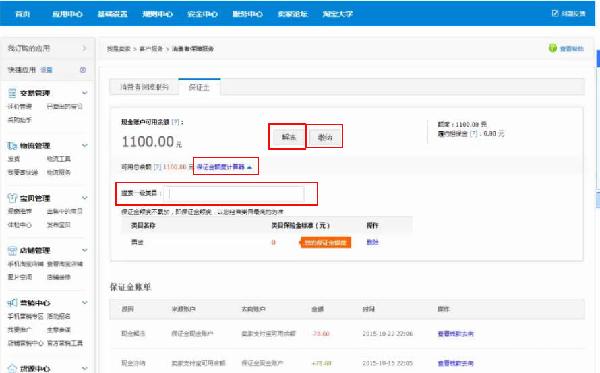Viewport: 600px width, 373px height.
Task: Open 应用中心 in the top navigation
Action: (x=67, y=14)
